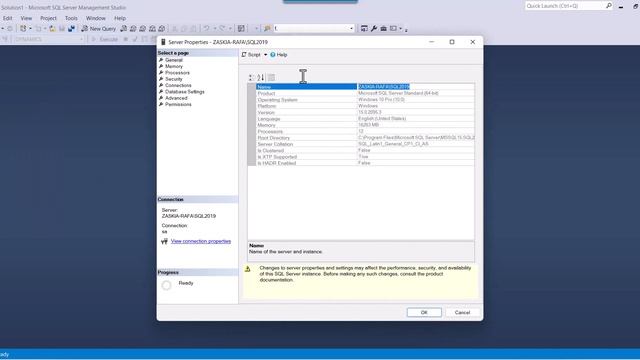
Task: Click in the Quick Launch search field
Action: 564,6
